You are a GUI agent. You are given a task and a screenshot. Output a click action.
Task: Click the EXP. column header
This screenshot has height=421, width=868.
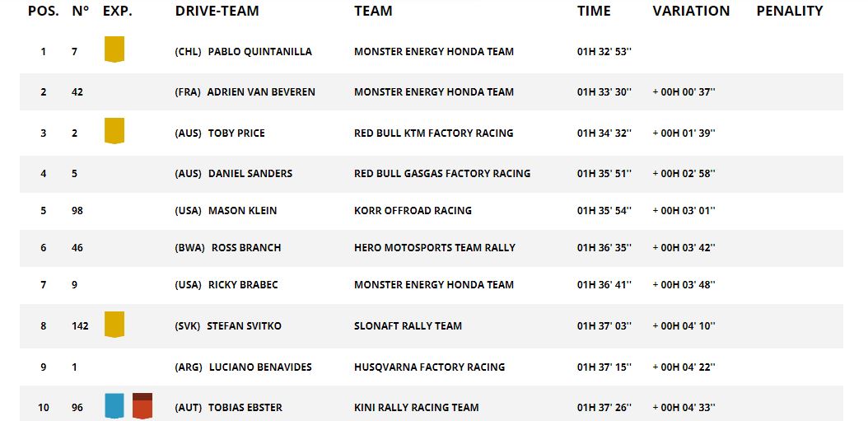pyautogui.click(x=118, y=11)
